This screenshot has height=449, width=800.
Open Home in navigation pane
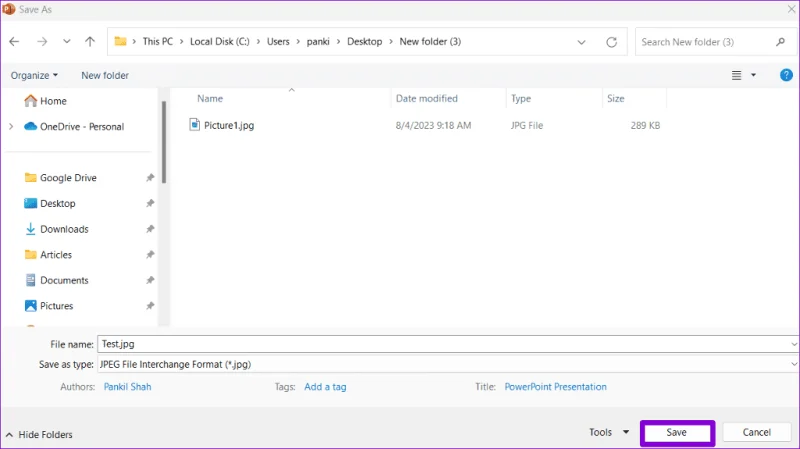(x=45, y=101)
